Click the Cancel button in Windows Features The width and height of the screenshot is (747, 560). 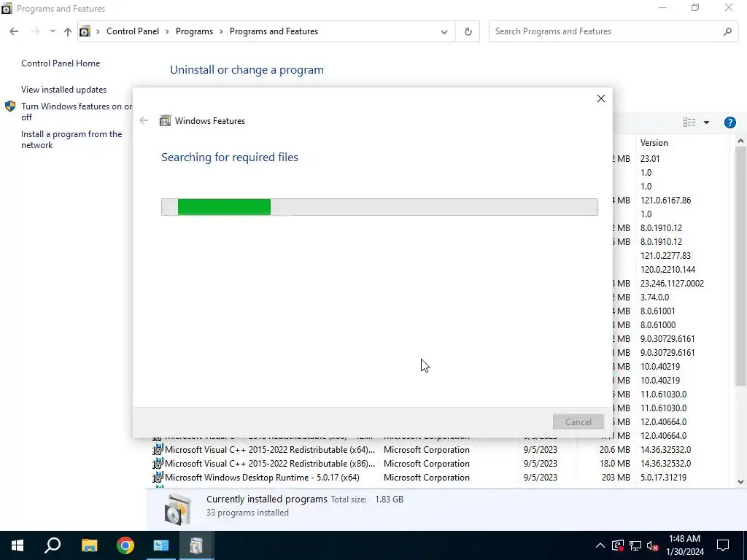(x=578, y=422)
